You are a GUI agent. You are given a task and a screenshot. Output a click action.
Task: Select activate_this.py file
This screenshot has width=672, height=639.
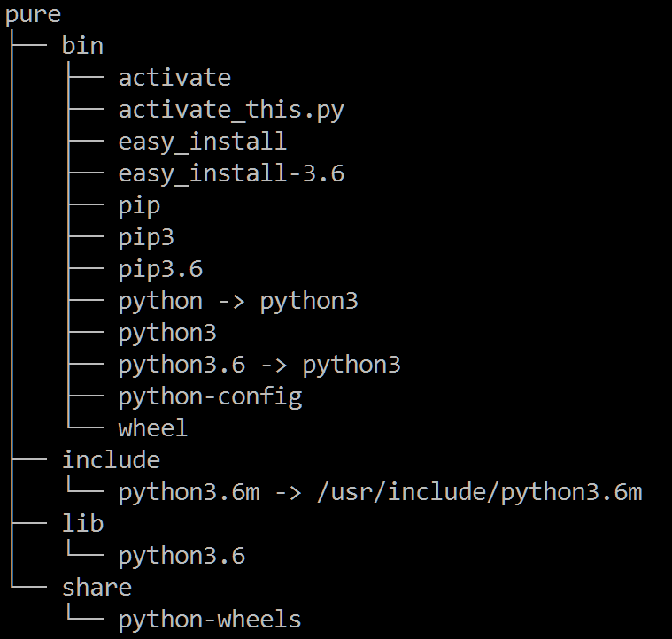pyautogui.click(x=231, y=110)
